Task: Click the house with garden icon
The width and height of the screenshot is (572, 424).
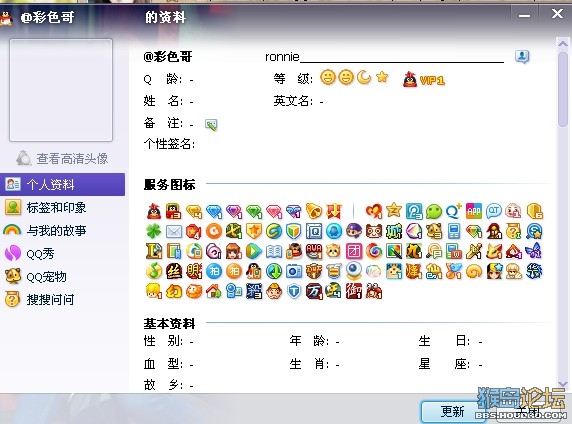Action: (x=214, y=291)
